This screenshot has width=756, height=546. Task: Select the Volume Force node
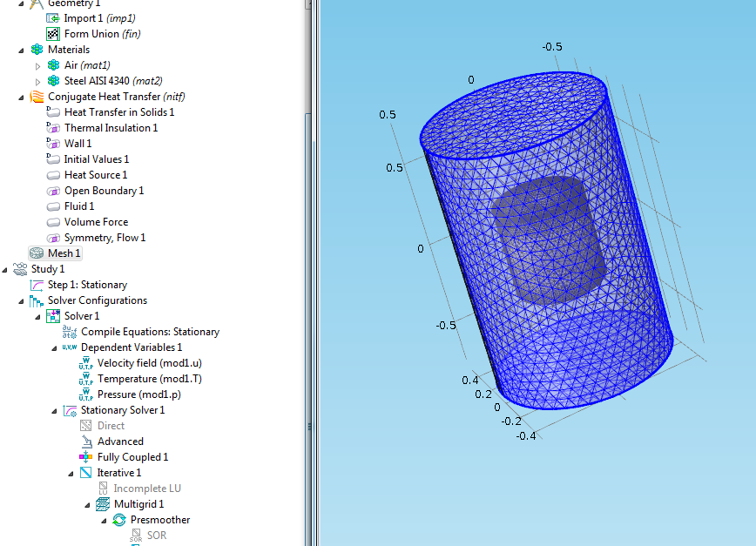(96, 222)
